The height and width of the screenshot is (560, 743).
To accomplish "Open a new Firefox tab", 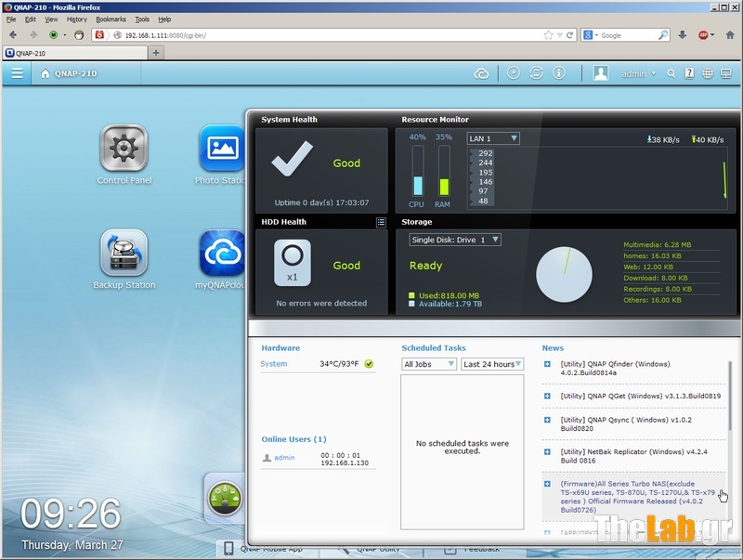I will point(156,53).
